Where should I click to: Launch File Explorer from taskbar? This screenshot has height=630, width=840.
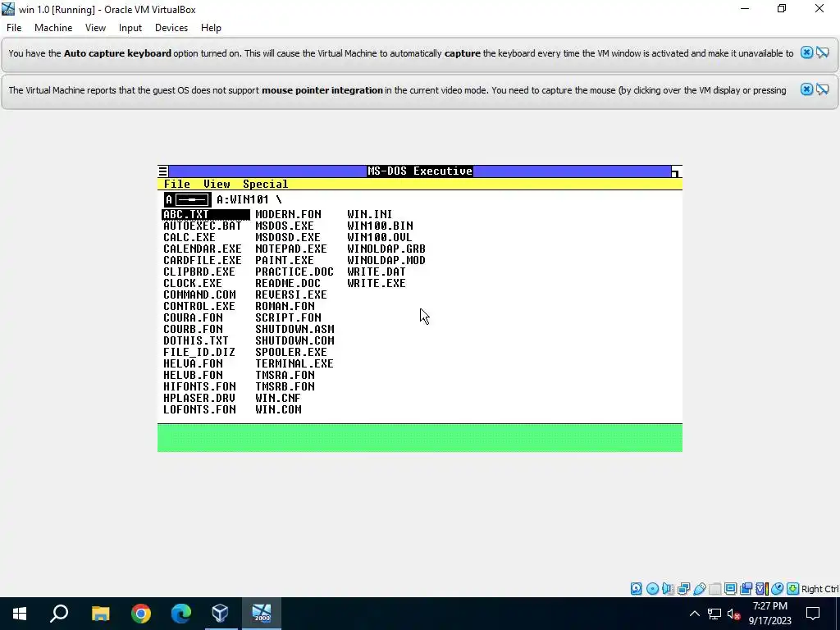click(x=100, y=614)
